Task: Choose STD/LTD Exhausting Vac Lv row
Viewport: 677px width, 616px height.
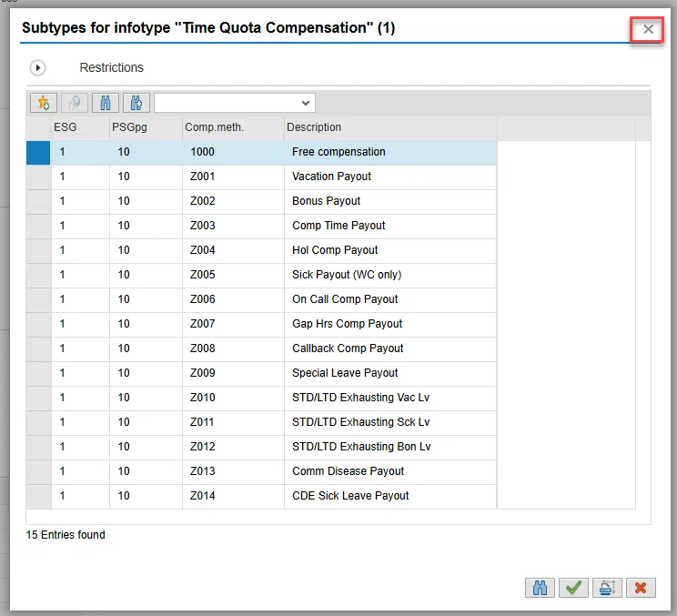Action: point(360,398)
